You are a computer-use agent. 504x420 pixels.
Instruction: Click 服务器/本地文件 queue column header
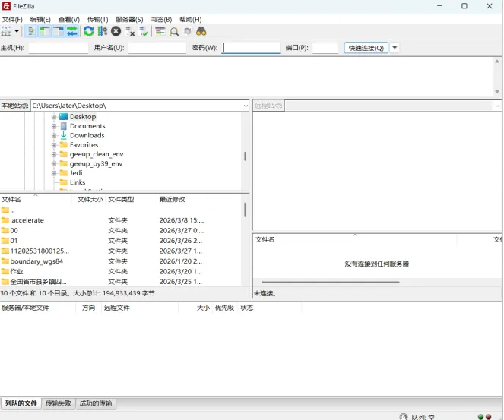37,308
